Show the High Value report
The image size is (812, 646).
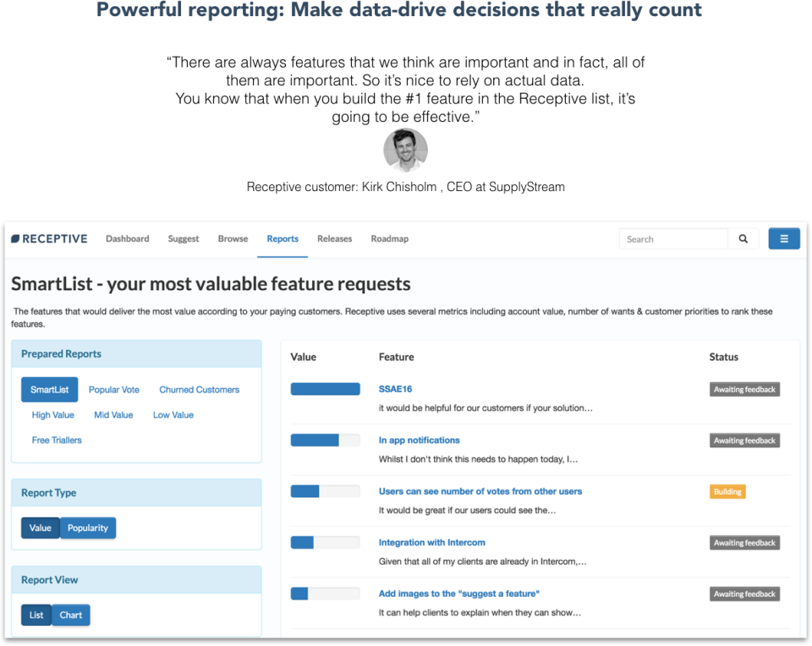coord(52,415)
